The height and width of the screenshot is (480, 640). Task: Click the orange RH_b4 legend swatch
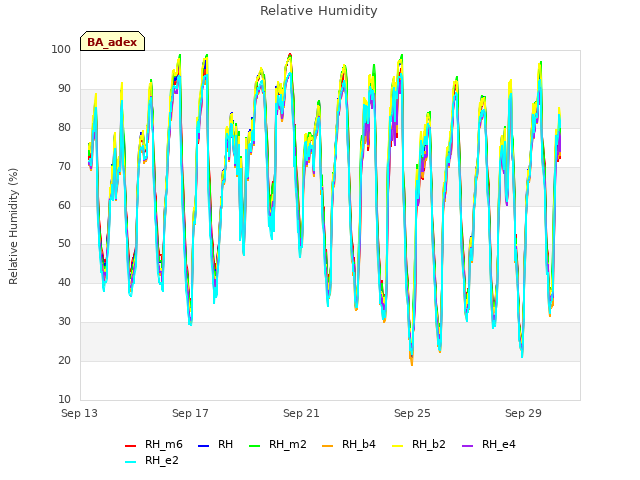click(x=327, y=446)
